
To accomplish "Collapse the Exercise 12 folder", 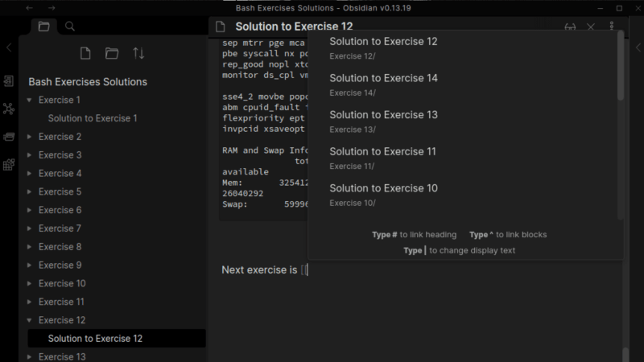I will tap(30, 320).
